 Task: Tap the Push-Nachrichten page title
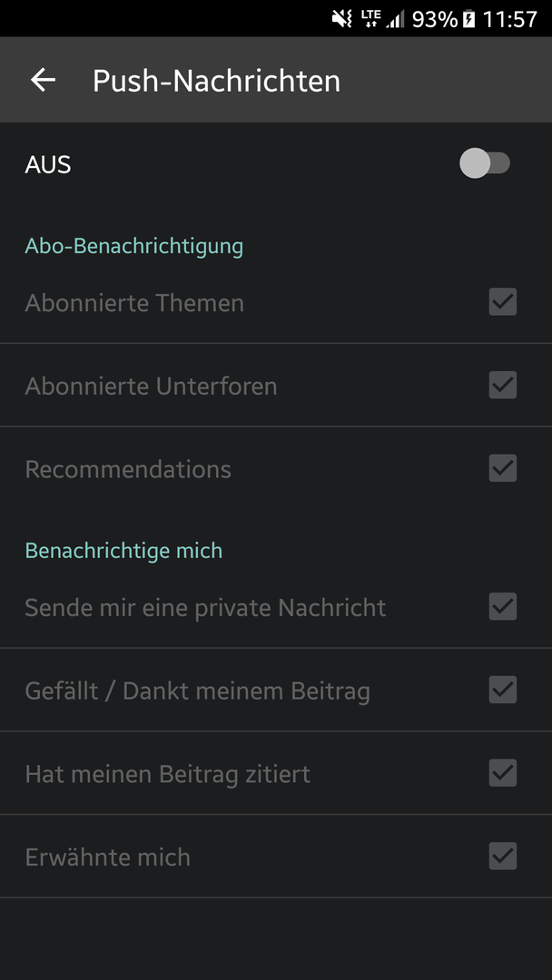[216, 82]
